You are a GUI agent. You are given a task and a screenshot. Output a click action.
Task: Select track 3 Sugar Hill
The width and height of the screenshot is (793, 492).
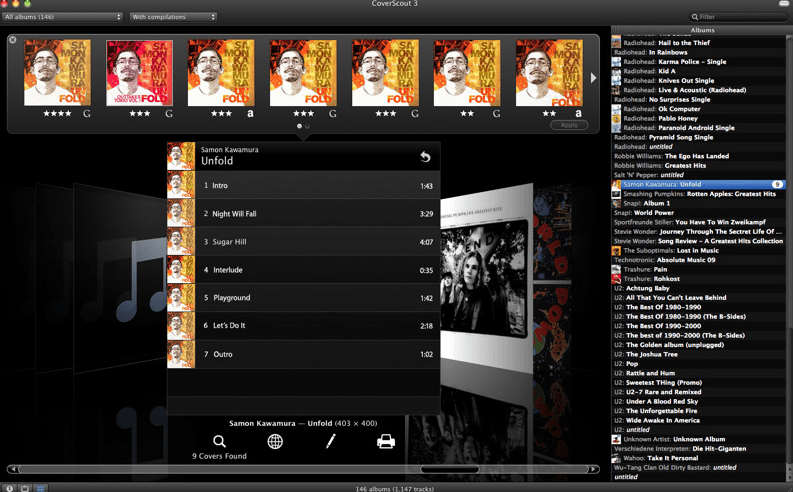point(303,242)
